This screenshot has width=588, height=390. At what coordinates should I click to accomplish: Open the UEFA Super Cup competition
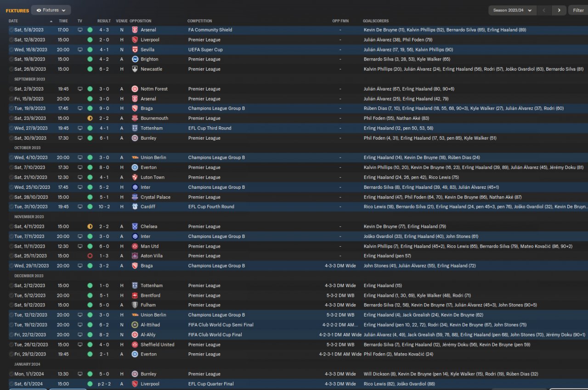click(x=205, y=50)
